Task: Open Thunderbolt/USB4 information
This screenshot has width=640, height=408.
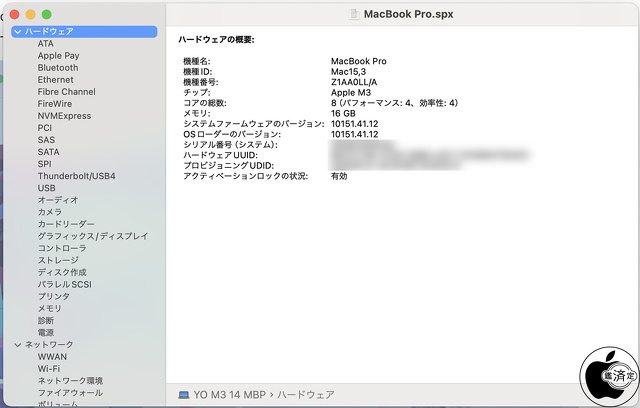Action: pos(76,176)
